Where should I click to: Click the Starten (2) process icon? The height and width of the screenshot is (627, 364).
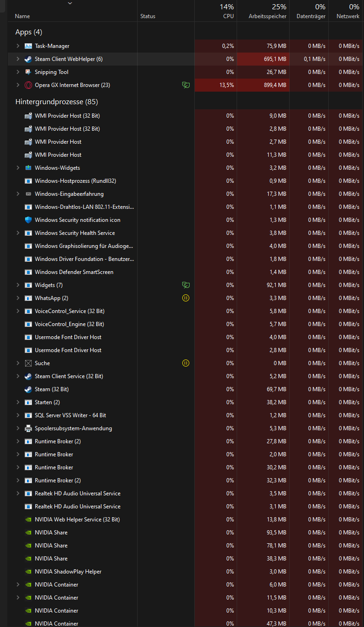(x=28, y=402)
